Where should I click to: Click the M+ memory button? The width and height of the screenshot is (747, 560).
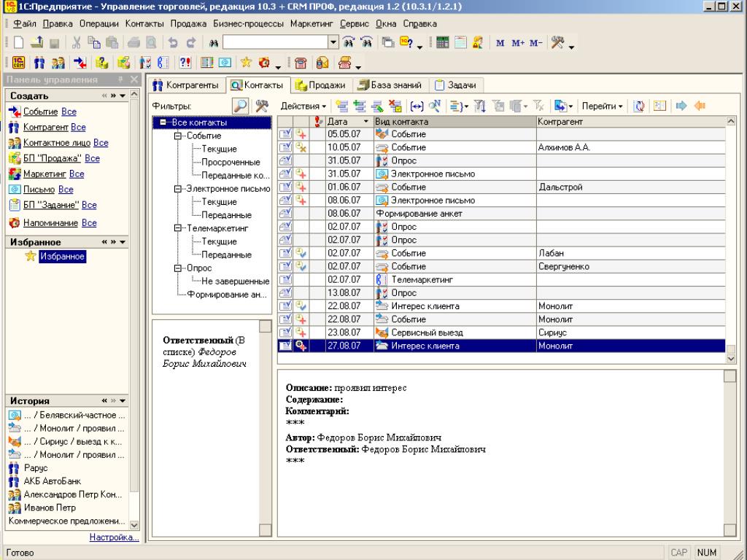click(518, 43)
